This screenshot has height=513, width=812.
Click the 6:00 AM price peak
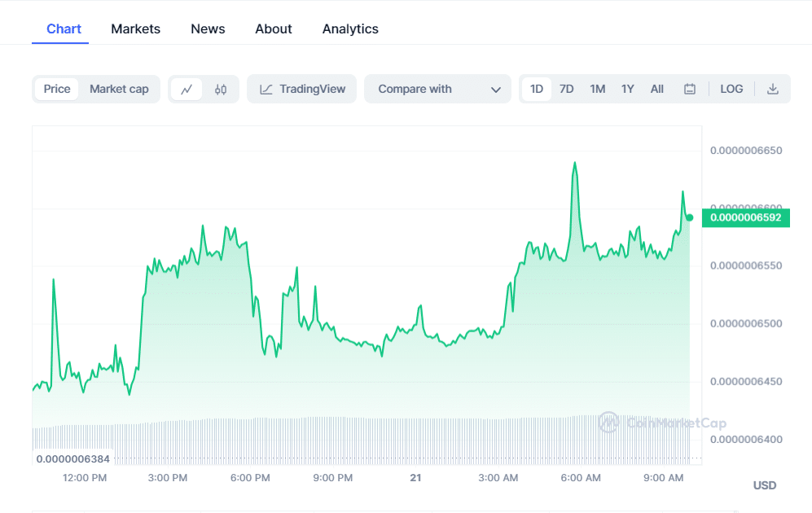tap(575, 163)
